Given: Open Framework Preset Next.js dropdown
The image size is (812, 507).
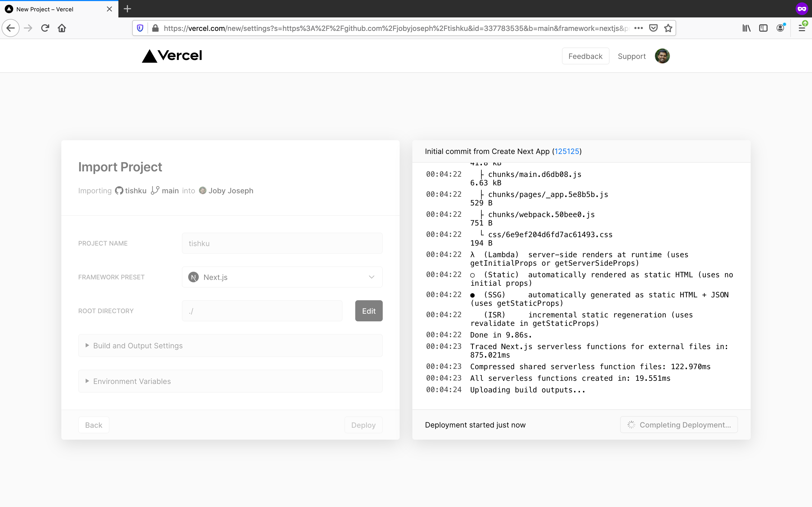Looking at the screenshot, I should [x=282, y=277].
